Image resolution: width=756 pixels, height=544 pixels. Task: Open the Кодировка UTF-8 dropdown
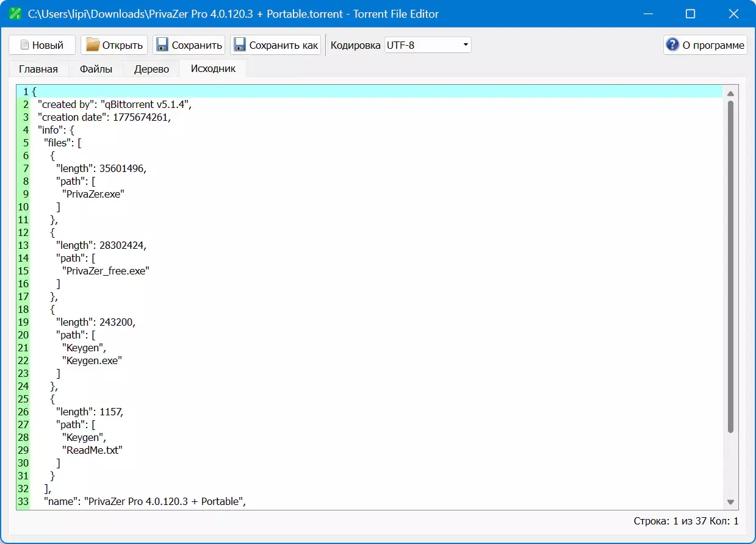pyautogui.click(x=428, y=45)
